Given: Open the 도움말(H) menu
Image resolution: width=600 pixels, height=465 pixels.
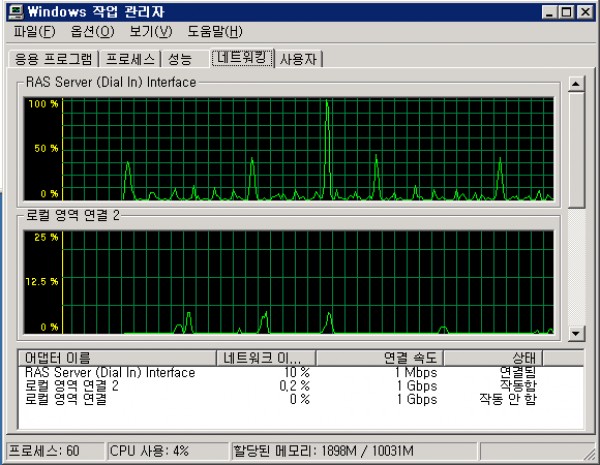Looking at the screenshot, I should pos(215,31).
